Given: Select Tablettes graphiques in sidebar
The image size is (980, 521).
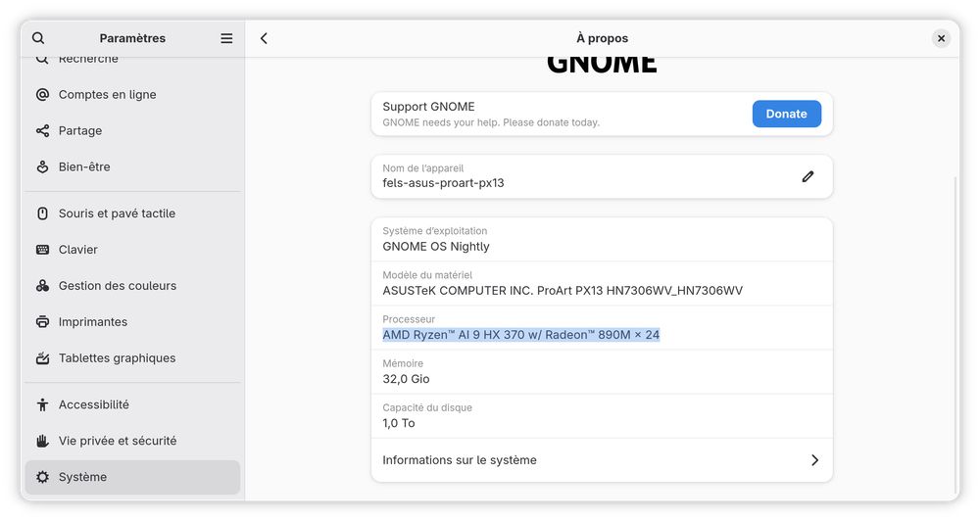Looking at the screenshot, I should click(x=132, y=358).
